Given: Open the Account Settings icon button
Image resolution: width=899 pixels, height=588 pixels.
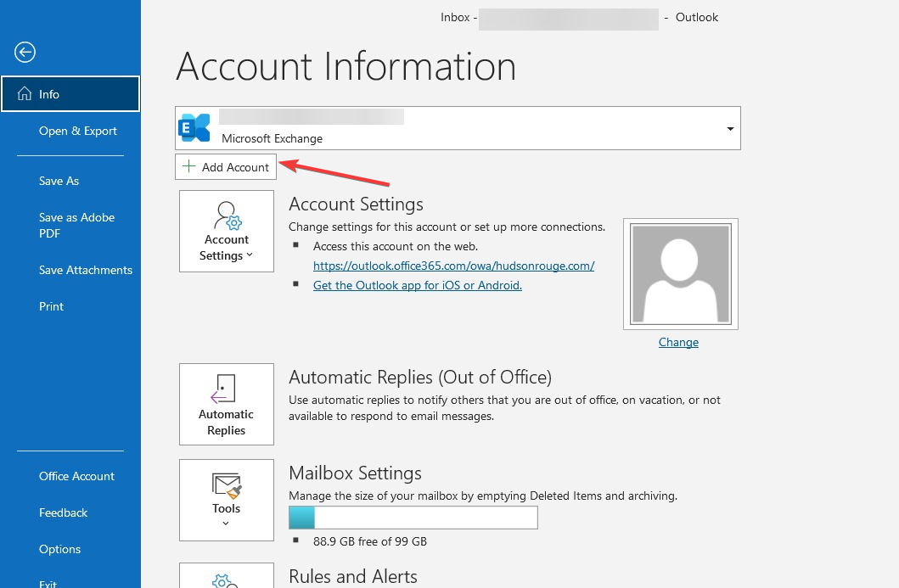Looking at the screenshot, I should pyautogui.click(x=227, y=231).
